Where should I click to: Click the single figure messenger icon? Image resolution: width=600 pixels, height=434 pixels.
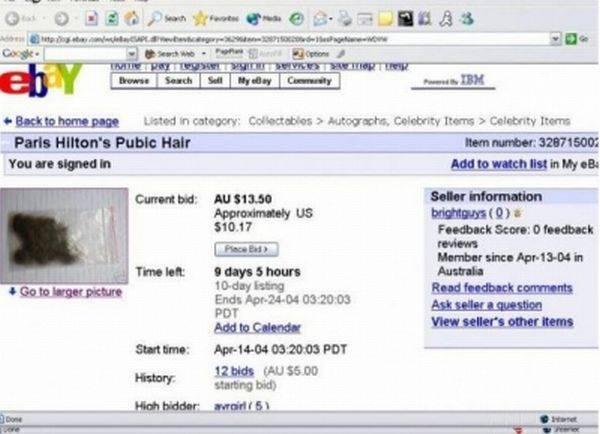(x=446, y=18)
